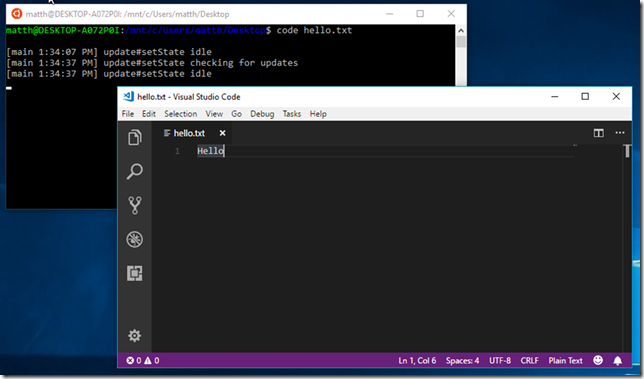Close the Ubuntu terminal window
Image resolution: width=644 pixels, height=379 pixels.
click(451, 14)
